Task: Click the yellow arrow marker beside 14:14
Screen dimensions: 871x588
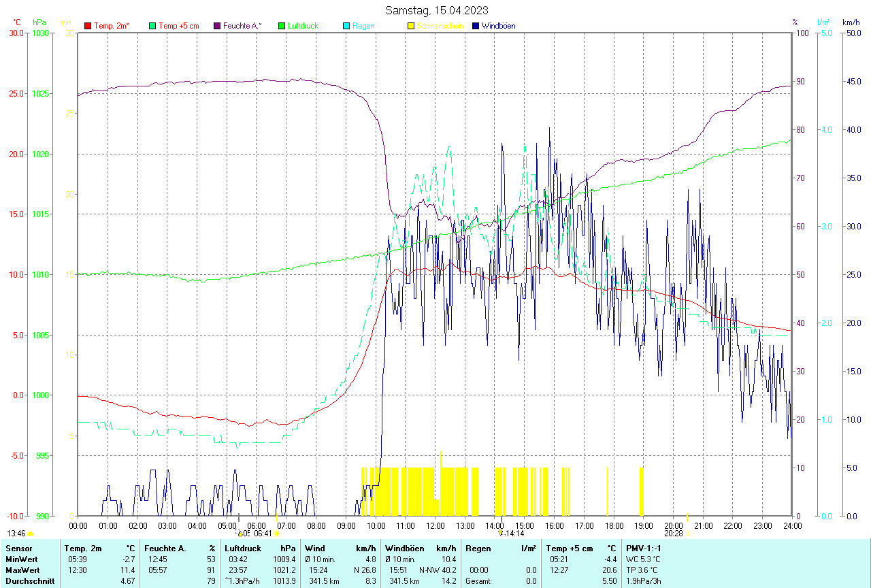Action: tap(501, 534)
